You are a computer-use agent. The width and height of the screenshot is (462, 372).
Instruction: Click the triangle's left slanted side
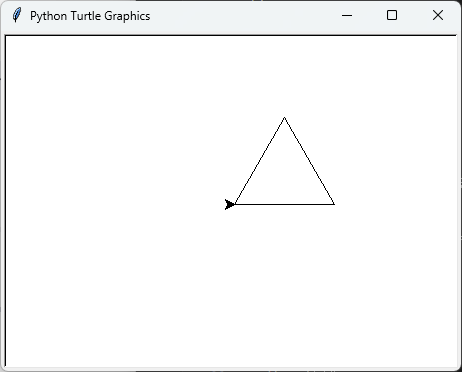click(260, 161)
